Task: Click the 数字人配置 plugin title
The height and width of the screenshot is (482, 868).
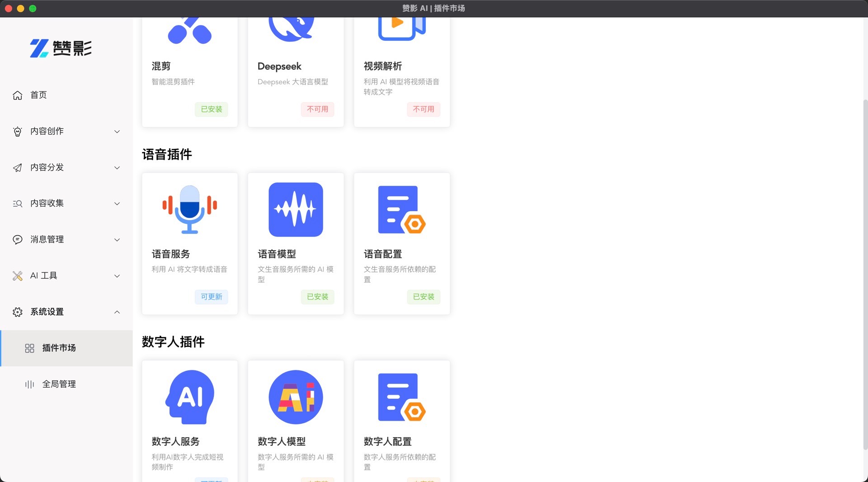Action: pyautogui.click(x=388, y=442)
